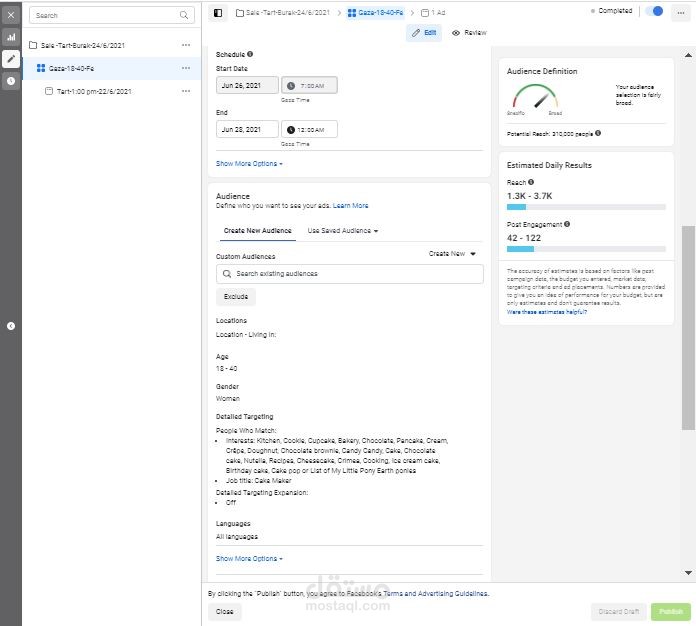
Task: Click the Exclude button
Action: click(236, 297)
